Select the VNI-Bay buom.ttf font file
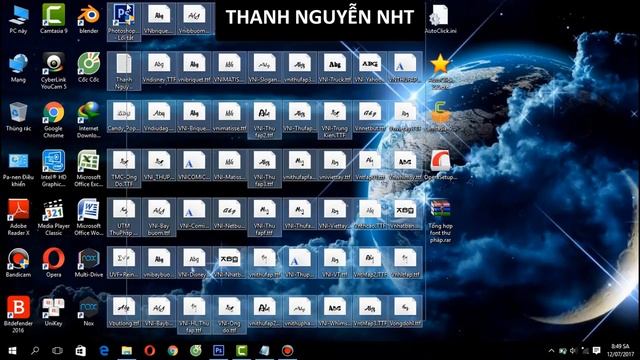The image size is (640, 360). point(159,217)
